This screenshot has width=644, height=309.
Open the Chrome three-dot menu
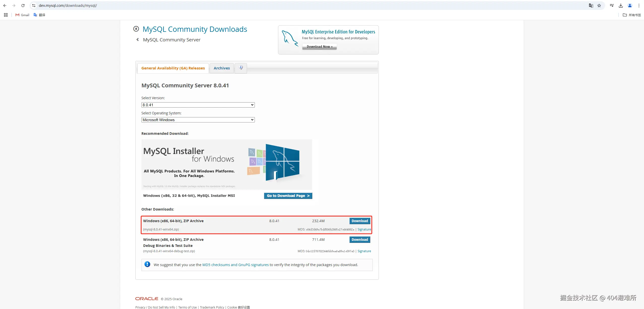639,5
